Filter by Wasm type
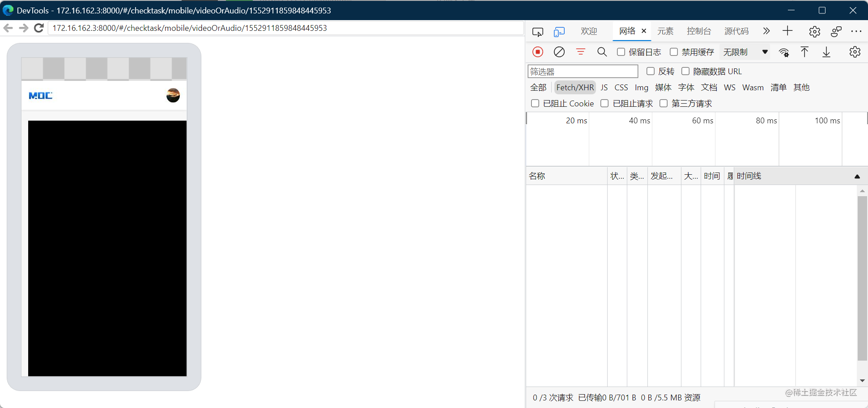Image resolution: width=868 pixels, height=408 pixels. click(x=753, y=88)
